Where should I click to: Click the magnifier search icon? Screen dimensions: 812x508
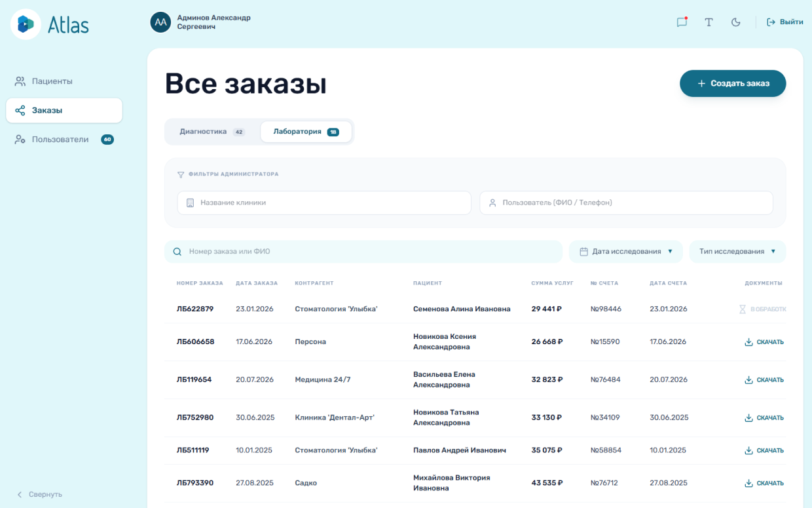point(177,252)
